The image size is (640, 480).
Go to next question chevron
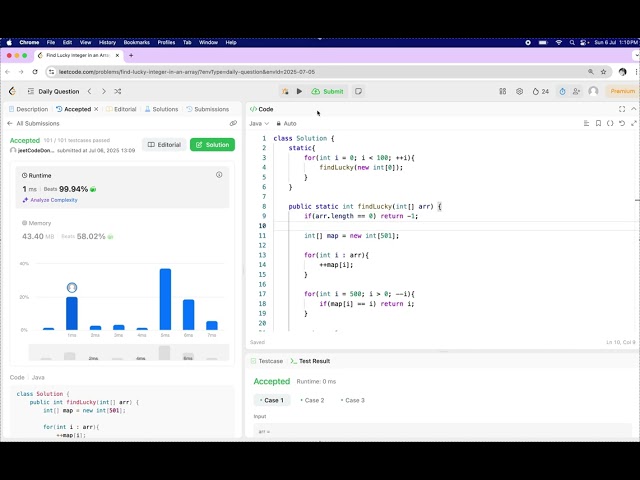[103, 91]
